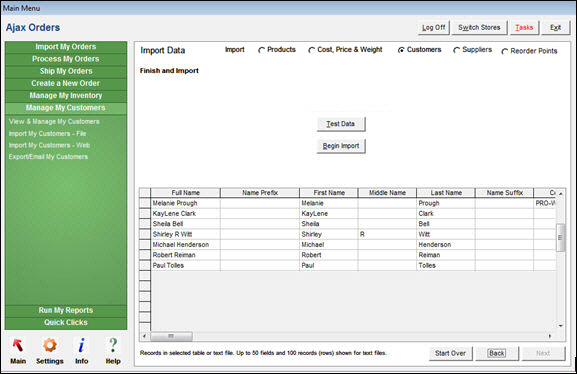Click the horizontal scrollbar thumb
Image resolution: width=577 pixels, height=374 pixels.
(171, 336)
